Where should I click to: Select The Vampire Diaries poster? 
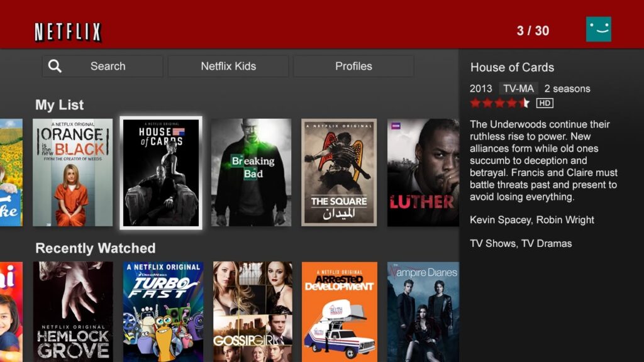point(423,312)
